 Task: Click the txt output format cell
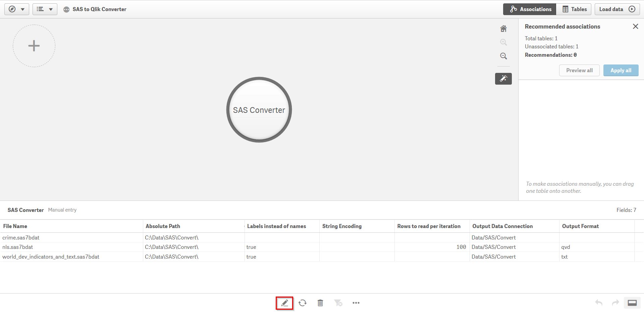[x=597, y=257]
